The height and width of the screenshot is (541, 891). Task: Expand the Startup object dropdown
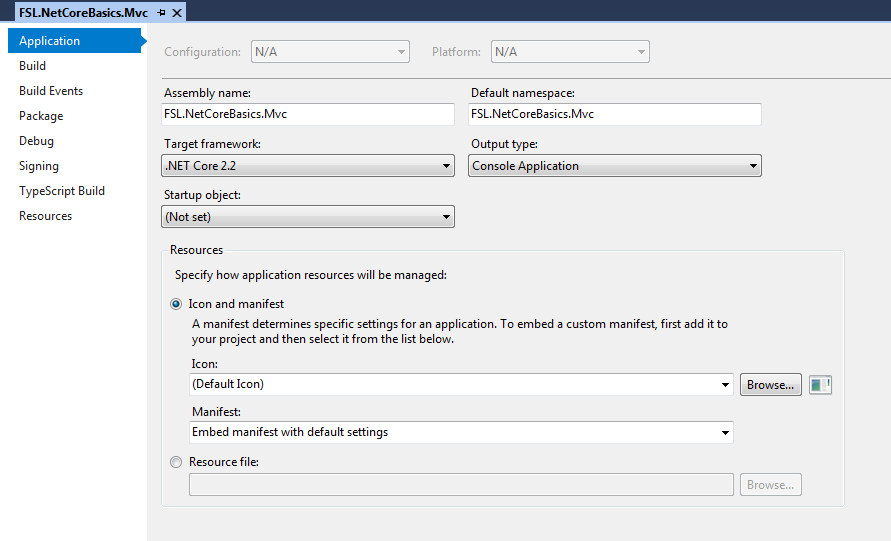click(308, 216)
